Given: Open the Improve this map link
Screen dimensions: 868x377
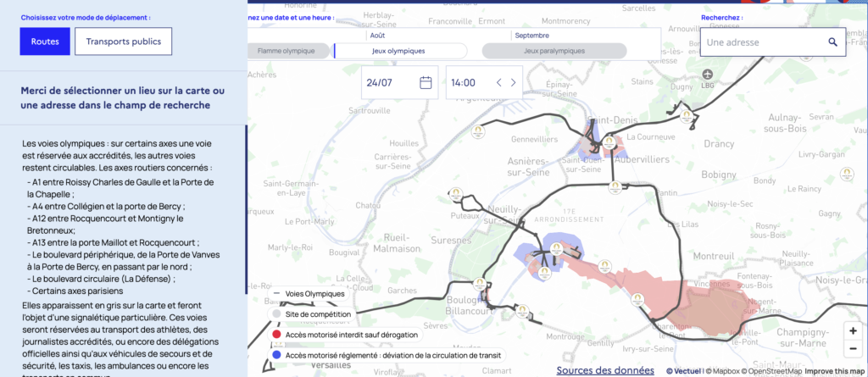Looking at the screenshot, I should (x=834, y=371).
